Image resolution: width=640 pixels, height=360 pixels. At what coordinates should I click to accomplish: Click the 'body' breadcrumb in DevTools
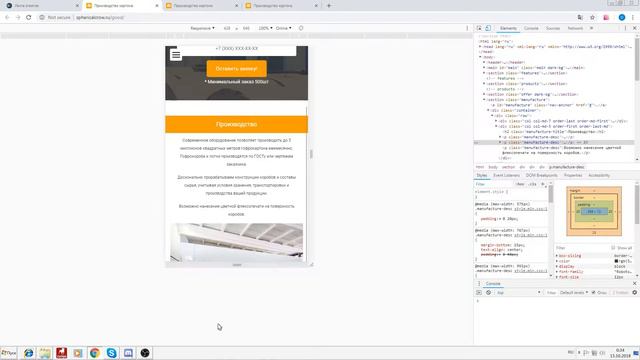click(x=493, y=167)
